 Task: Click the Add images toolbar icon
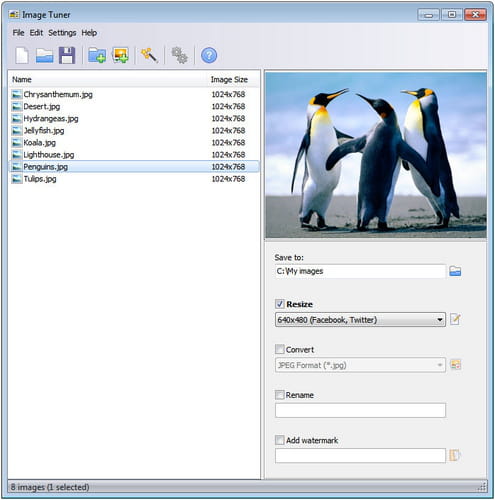coord(121,55)
